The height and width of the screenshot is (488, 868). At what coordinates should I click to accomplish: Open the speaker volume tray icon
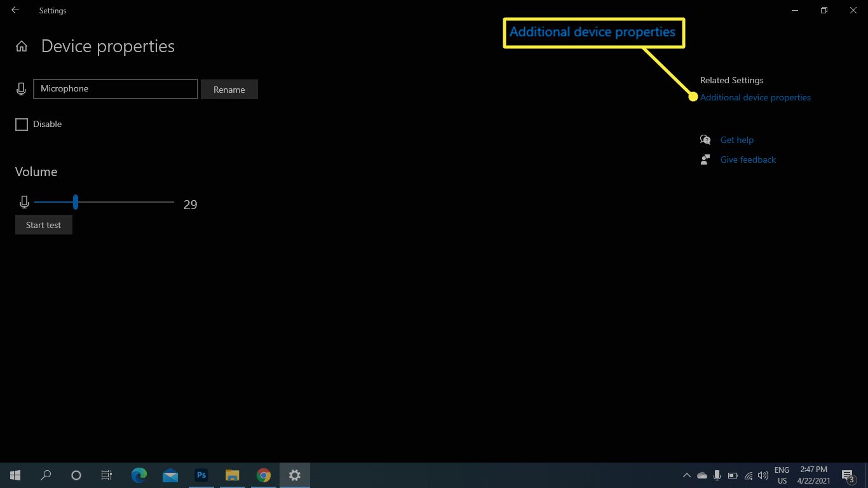763,475
